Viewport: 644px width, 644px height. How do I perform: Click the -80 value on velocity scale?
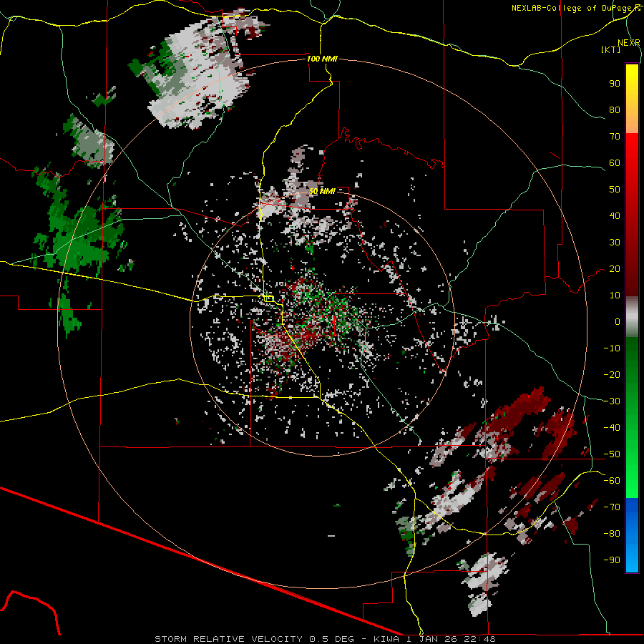(612, 534)
